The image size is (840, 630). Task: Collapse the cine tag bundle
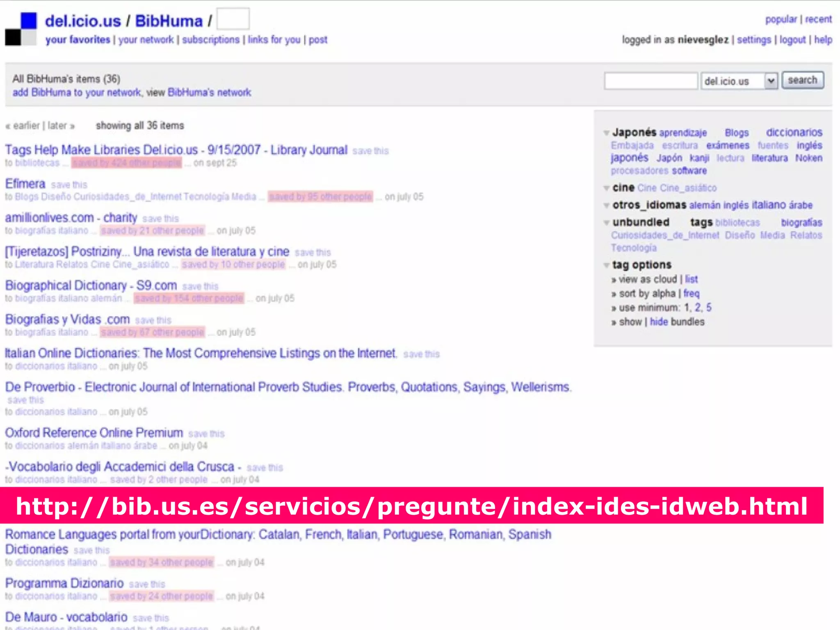606,188
